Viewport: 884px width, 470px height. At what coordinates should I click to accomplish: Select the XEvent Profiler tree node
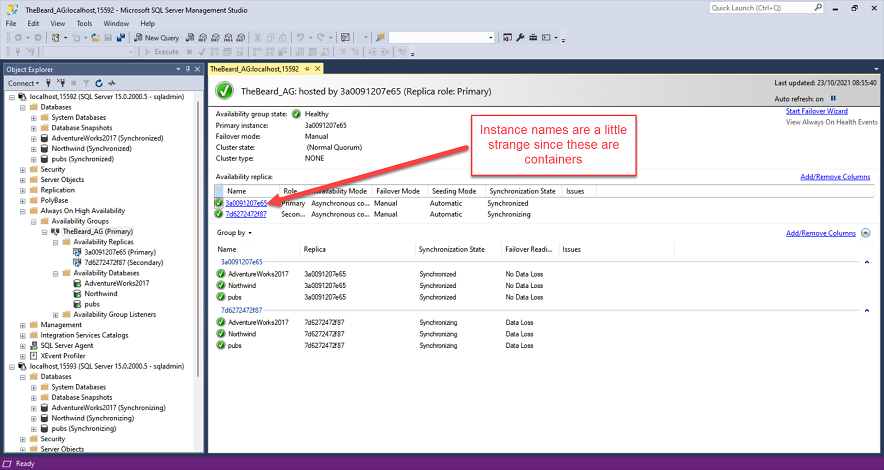(63, 356)
